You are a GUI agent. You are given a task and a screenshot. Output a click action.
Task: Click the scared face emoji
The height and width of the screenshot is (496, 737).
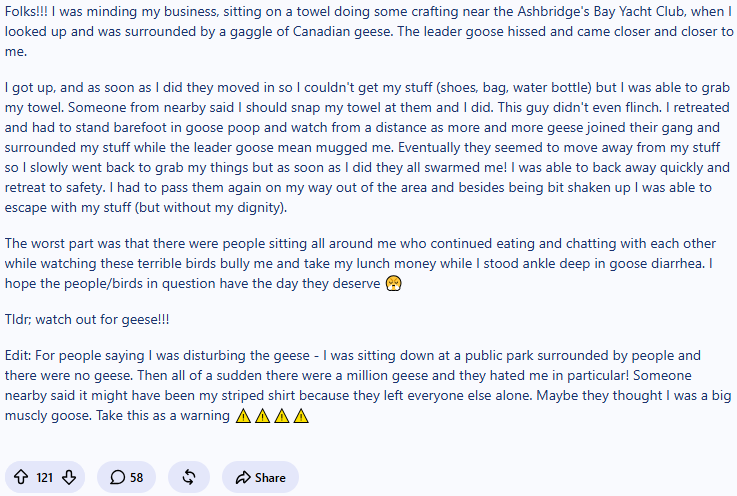coord(393,283)
